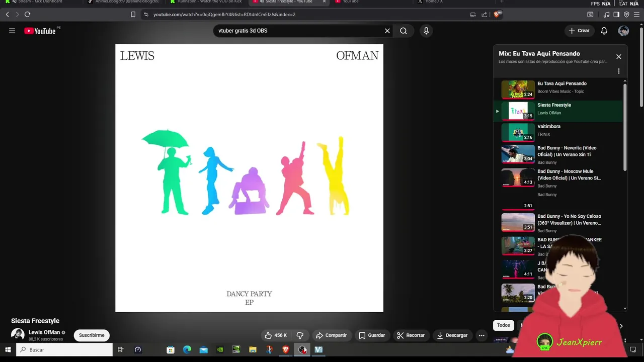Click the playlist panel scrollbar
Image resolution: width=644 pixels, height=362 pixels.
(625, 127)
